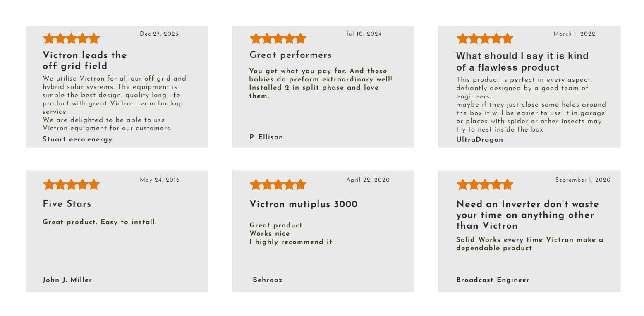The width and height of the screenshot is (644, 316).
Task: Click the star rating on 'Victron leads the off grid field' review
Action: 71,38
